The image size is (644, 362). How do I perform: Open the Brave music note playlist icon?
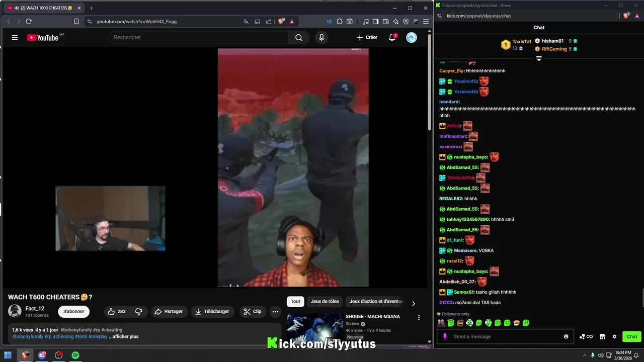click(366, 22)
